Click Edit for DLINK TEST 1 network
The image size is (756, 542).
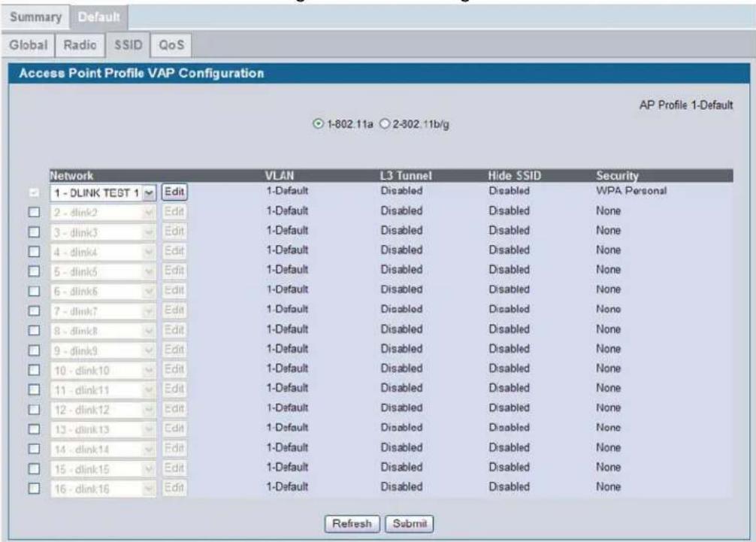point(174,192)
